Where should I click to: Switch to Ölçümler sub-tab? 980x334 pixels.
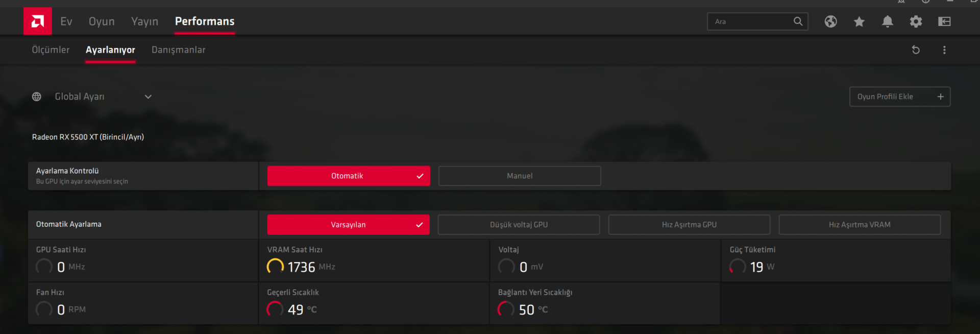(x=51, y=50)
